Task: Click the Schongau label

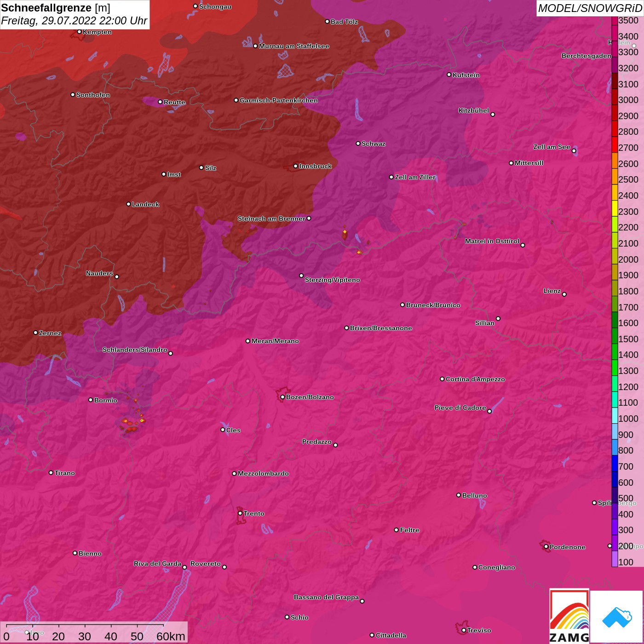Action: tap(215, 6)
